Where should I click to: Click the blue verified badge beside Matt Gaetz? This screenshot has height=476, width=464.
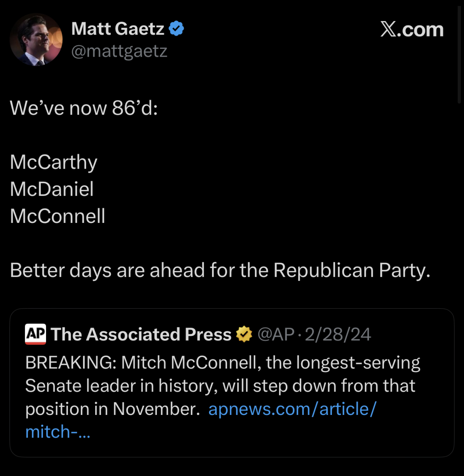pyautogui.click(x=176, y=29)
